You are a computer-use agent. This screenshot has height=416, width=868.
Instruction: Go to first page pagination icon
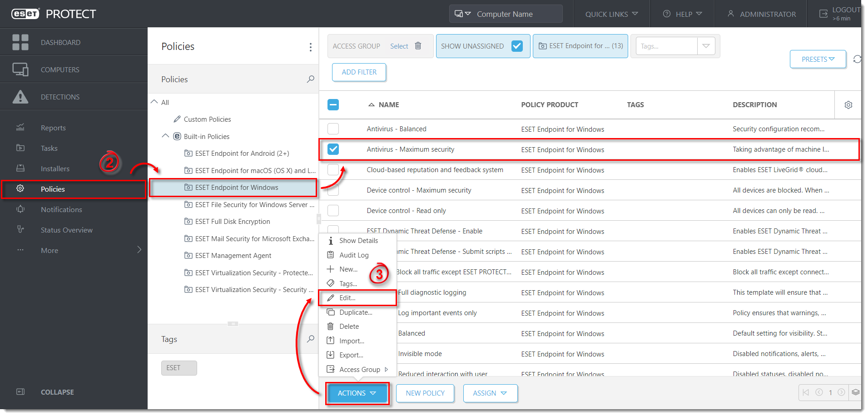pos(806,392)
